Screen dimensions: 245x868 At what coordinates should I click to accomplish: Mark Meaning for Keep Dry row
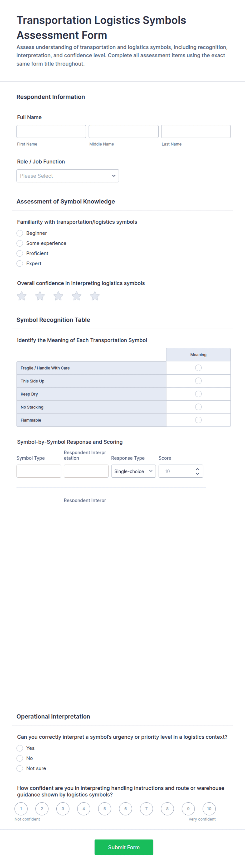click(198, 394)
